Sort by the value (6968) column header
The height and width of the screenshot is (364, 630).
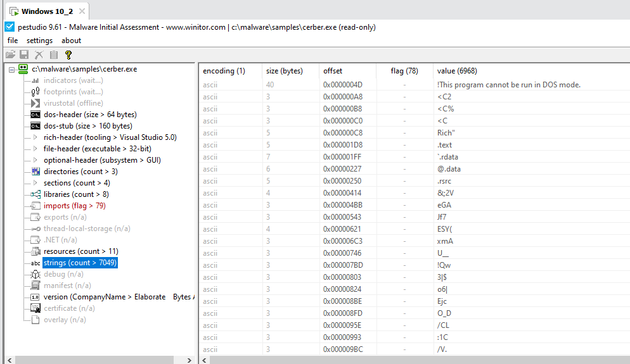pos(531,71)
